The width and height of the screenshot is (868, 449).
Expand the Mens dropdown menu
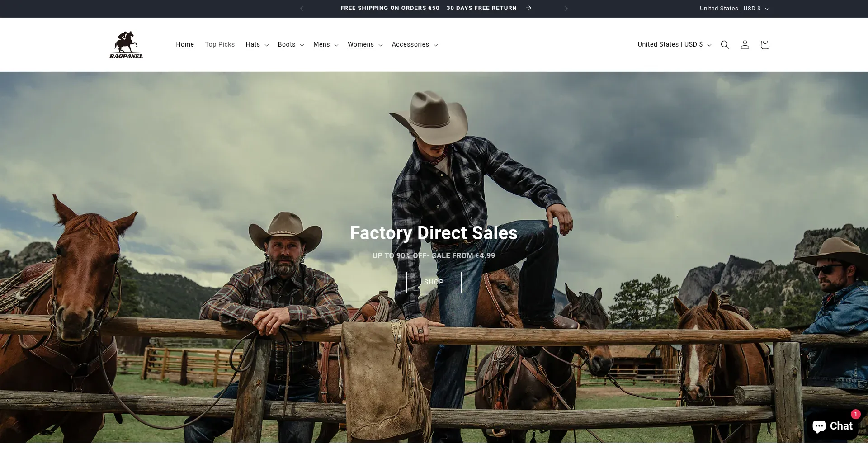click(x=325, y=45)
